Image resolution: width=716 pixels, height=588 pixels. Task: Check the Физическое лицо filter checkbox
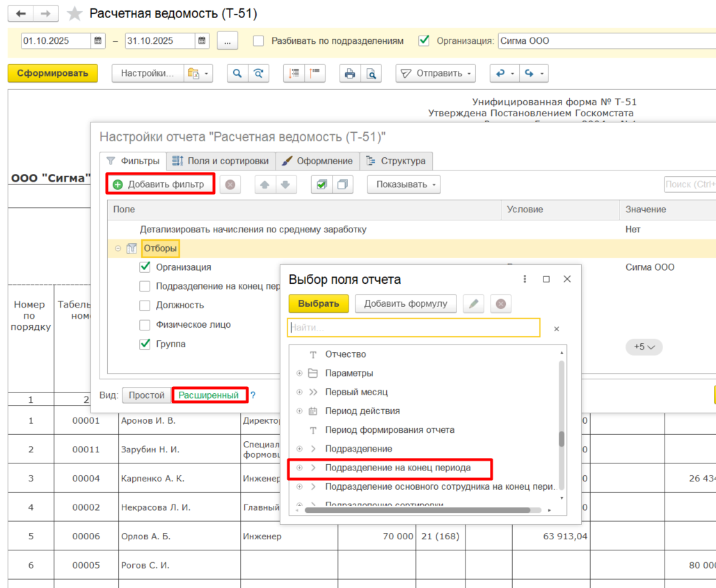[x=145, y=325]
